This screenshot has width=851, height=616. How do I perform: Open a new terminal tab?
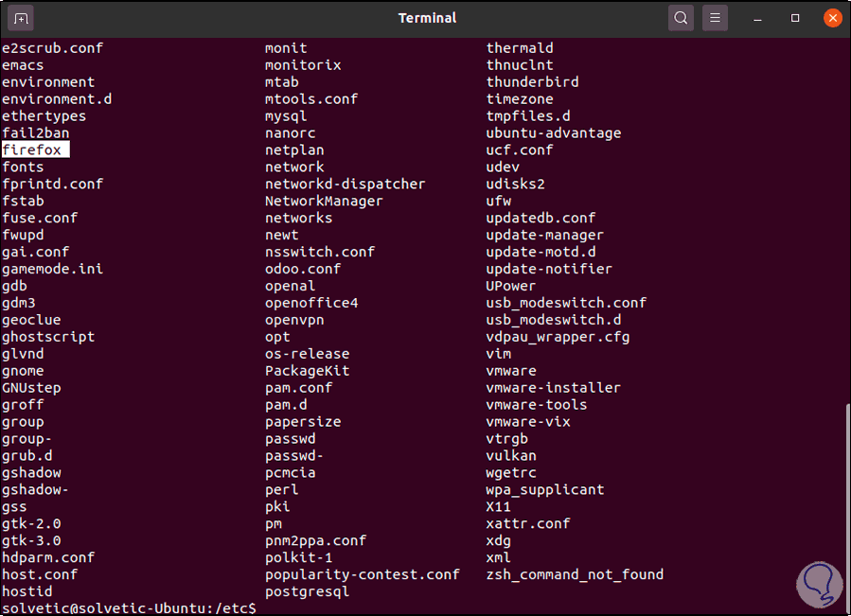[23, 18]
